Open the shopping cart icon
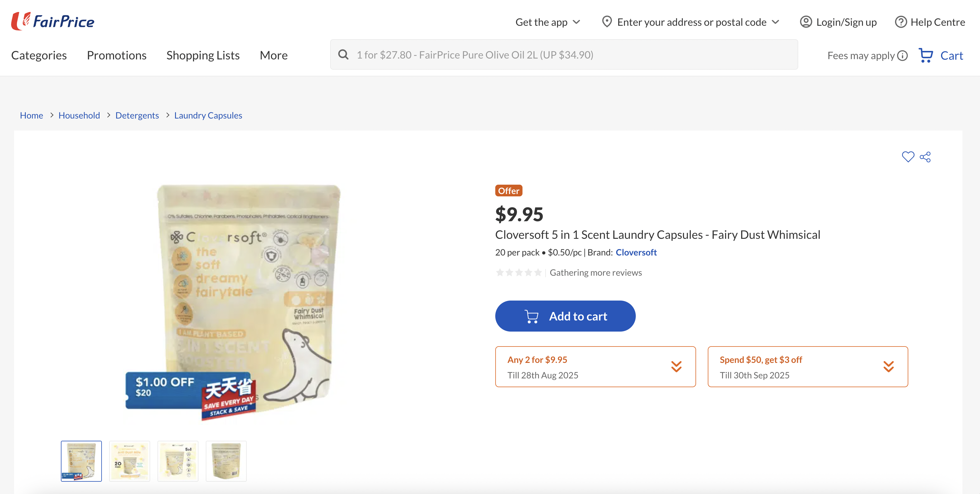Image resolution: width=980 pixels, height=494 pixels. [926, 55]
